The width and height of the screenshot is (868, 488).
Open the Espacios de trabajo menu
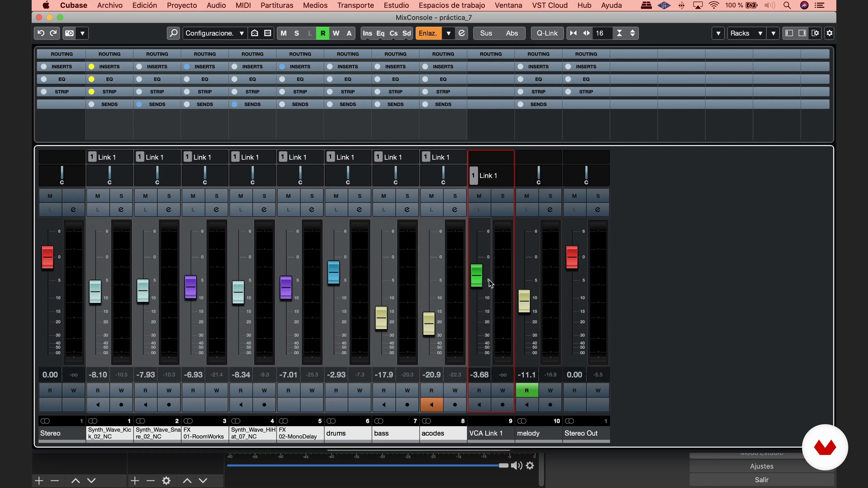click(452, 5)
